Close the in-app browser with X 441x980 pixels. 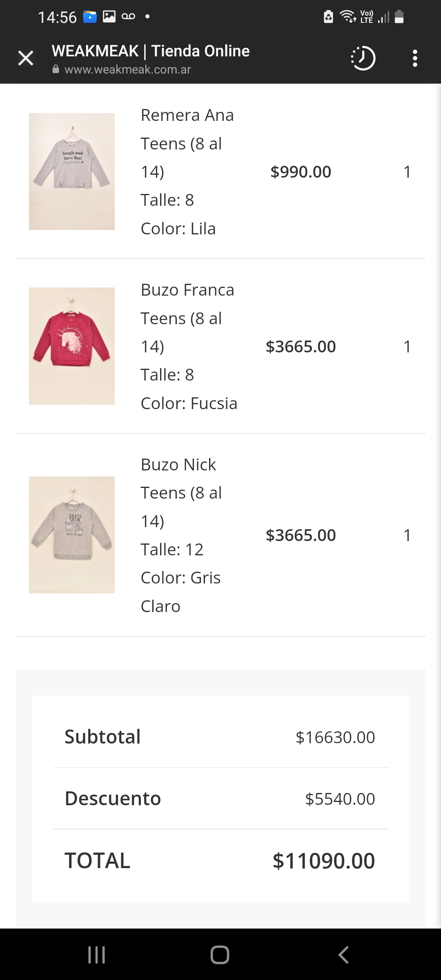(x=26, y=58)
